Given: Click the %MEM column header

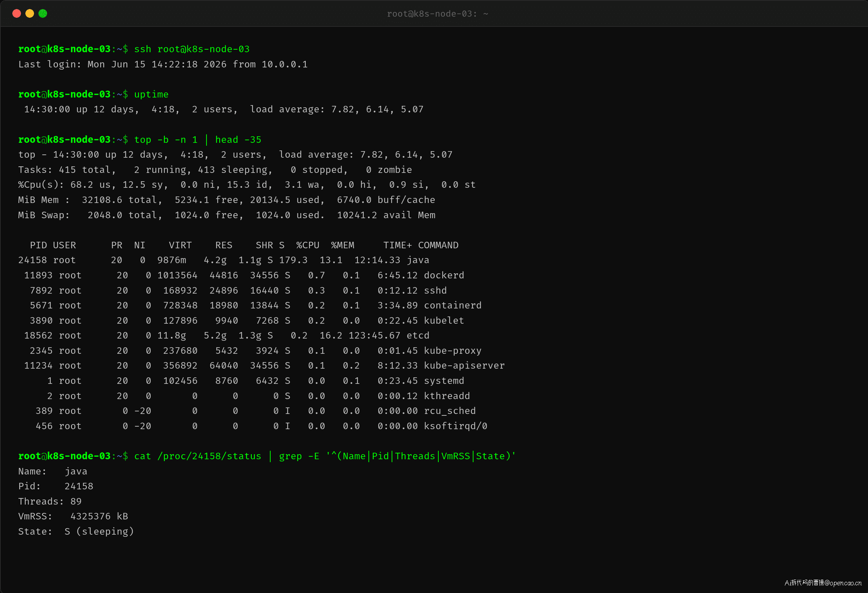Looking at the screenshot, I should tap(342, 245).
